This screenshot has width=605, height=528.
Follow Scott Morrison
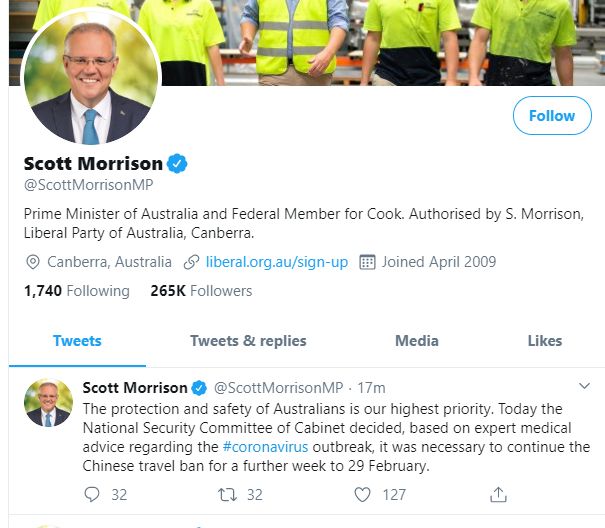pos(551,116)
